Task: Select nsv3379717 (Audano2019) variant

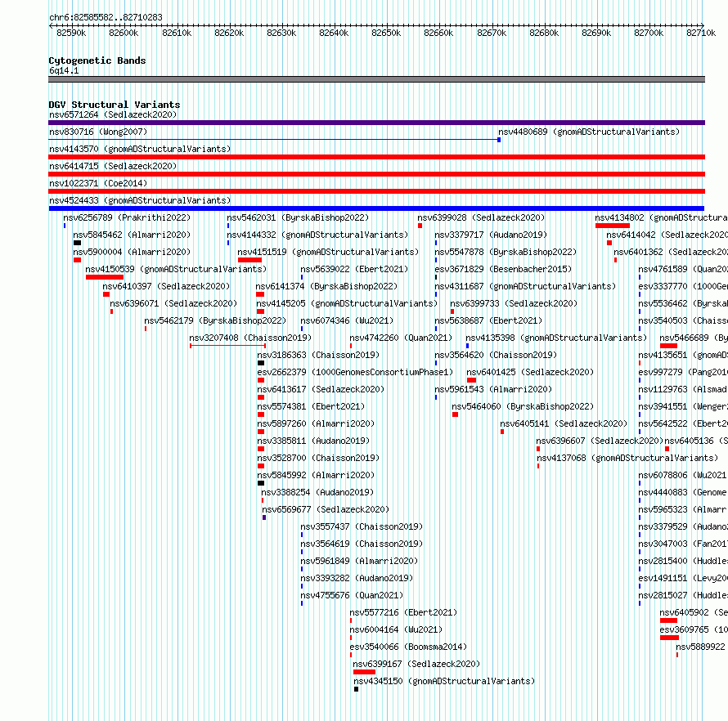Action: [x=492, y=235]
